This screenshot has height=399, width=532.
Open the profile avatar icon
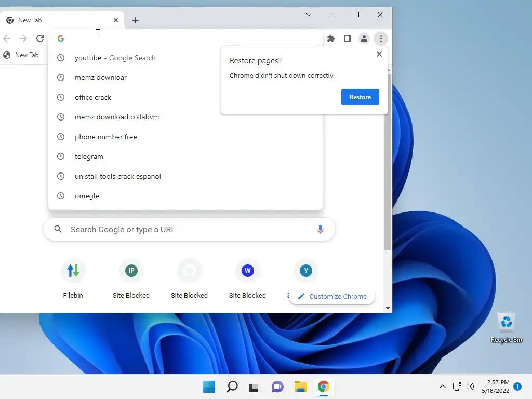[x=364, y=38]
